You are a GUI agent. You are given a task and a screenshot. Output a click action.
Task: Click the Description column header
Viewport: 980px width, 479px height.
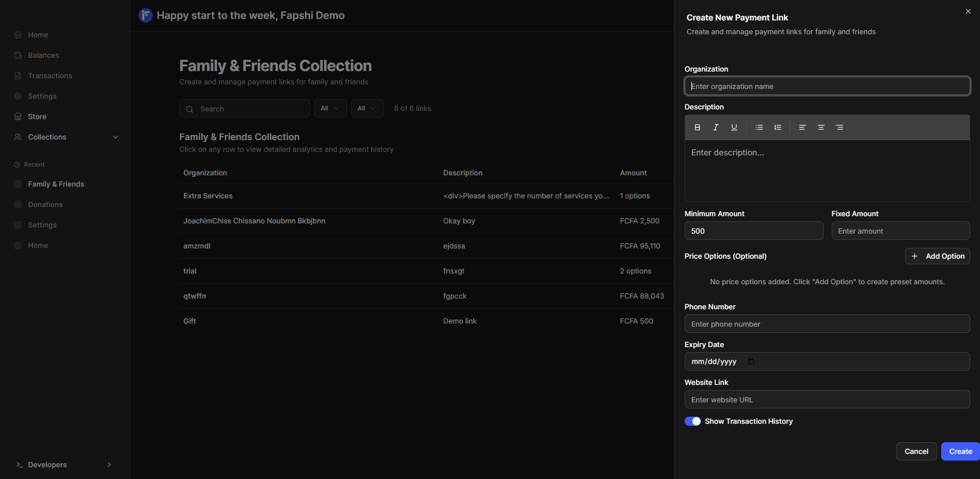(462, 173)
